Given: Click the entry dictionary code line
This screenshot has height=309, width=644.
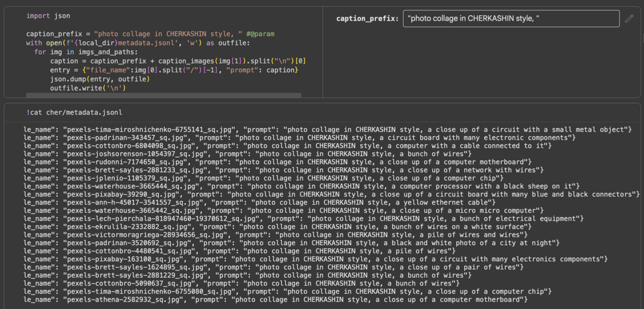Looking at the screenshot, I should pyautogui.click(x=173, y=71).
